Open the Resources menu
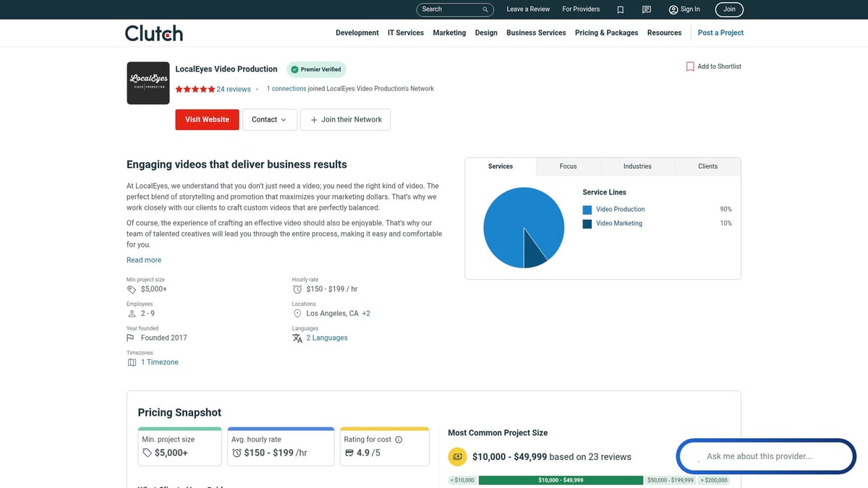The width and height of the screenshot is (868, 488). click(x=664, y=33)
